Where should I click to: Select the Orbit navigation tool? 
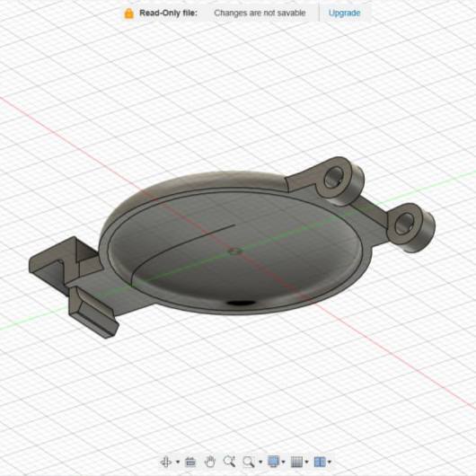tap(166, 462)
